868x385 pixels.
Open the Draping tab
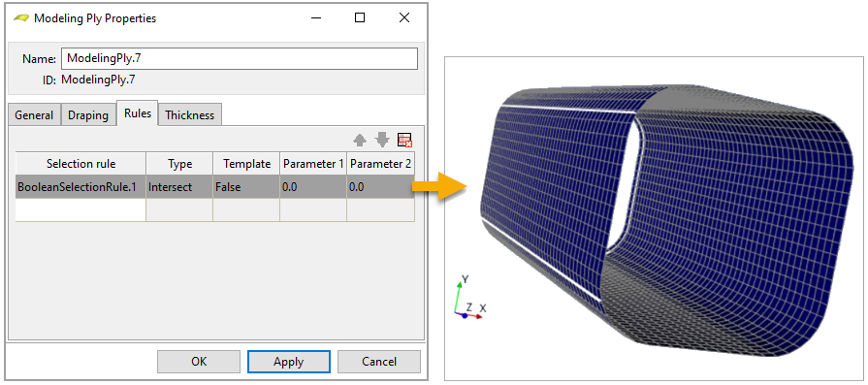88,115
